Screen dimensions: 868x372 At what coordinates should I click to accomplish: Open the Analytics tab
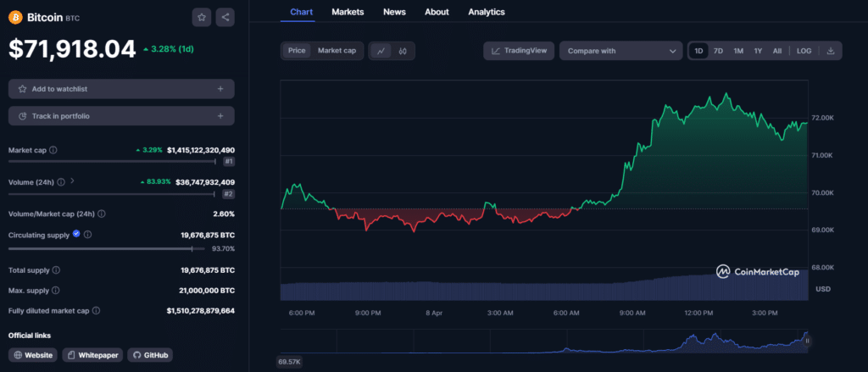(487, 12)
